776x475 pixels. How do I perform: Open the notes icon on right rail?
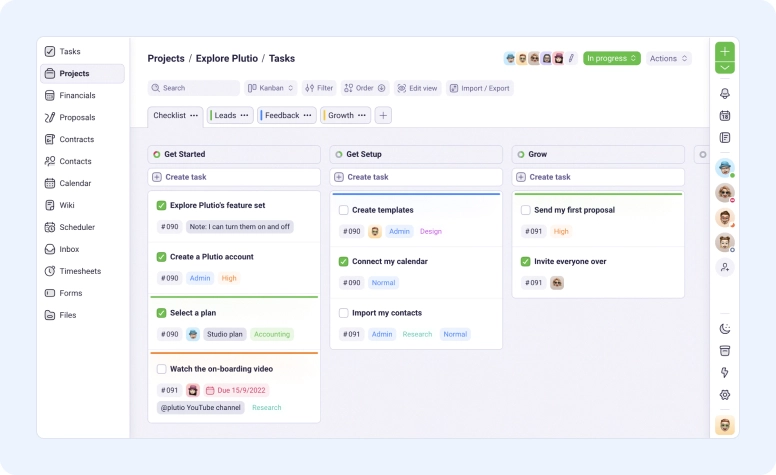click(725, 138)
